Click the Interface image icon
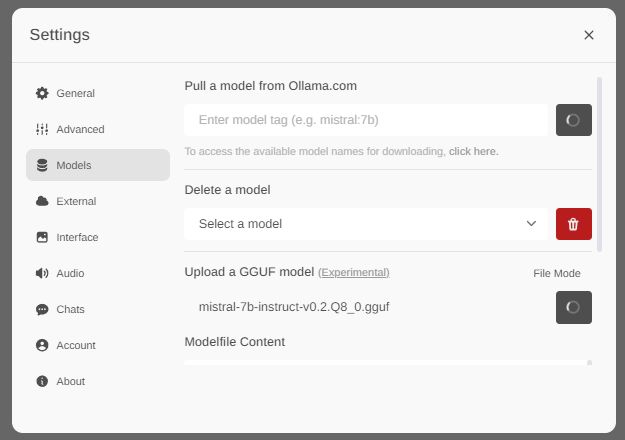Image resolution: width=625 pixels, height=440 pixels. click(x=42, y=237)
